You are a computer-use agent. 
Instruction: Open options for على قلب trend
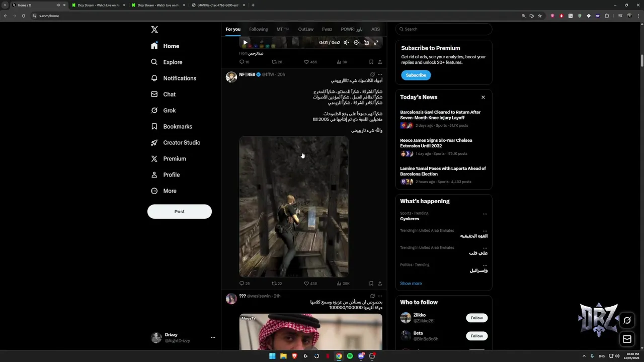[485, 248]
